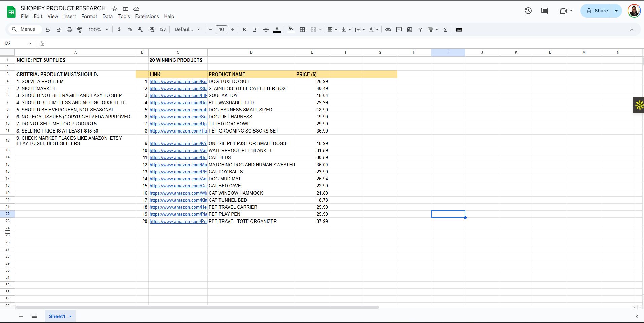Open the yellow asterisk side panel icon

click(x=639, y=105)
